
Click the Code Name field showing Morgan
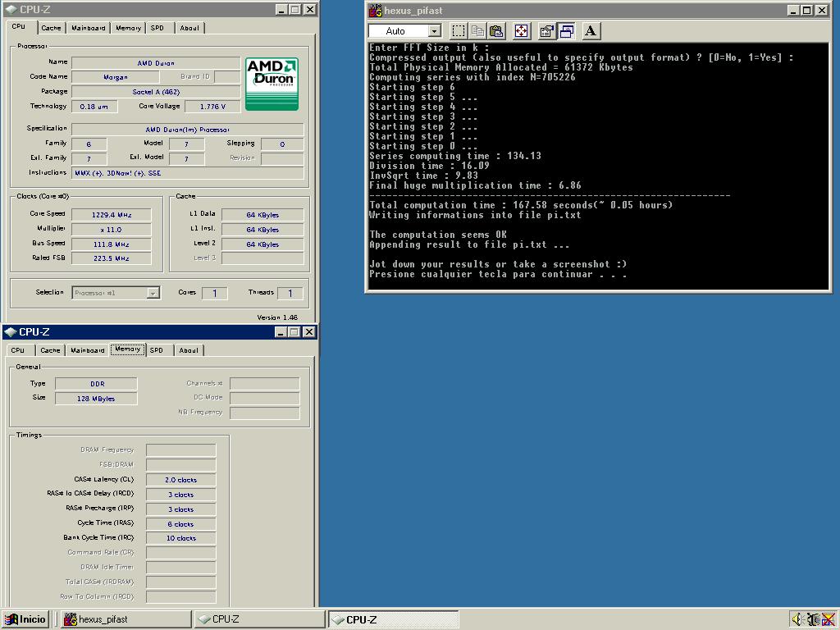coord(115,77)
